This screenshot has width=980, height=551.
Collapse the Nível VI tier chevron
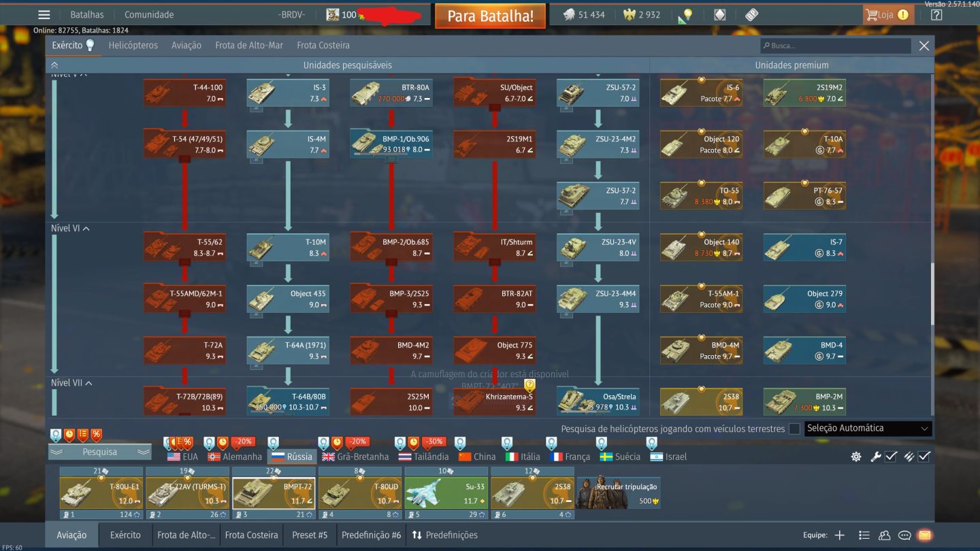86,229
